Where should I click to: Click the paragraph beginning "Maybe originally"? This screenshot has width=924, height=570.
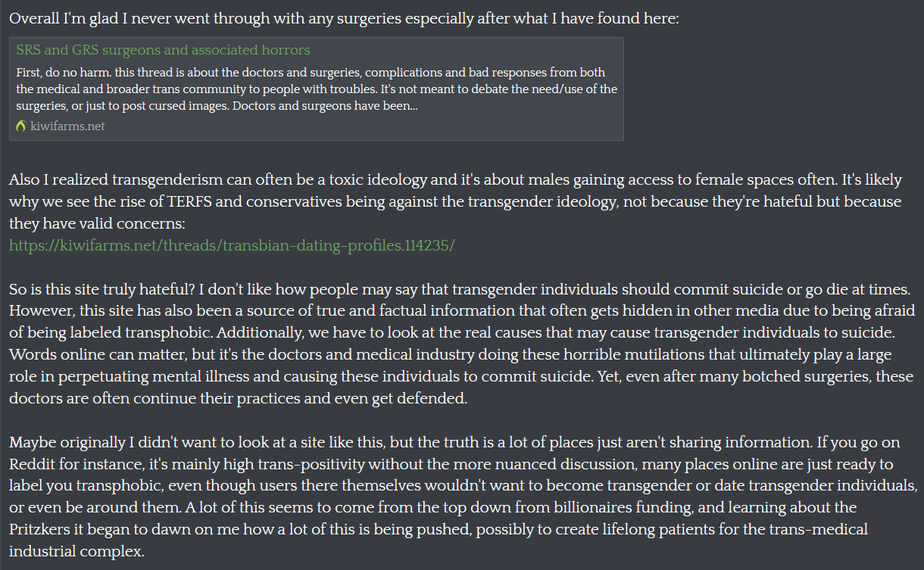(x=464, y=497)
